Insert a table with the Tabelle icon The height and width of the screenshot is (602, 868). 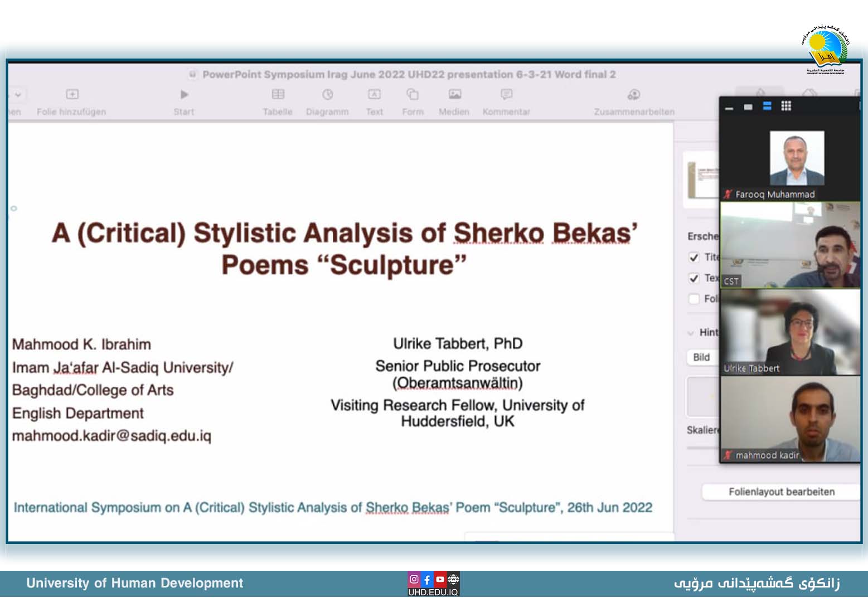point(278,94)
